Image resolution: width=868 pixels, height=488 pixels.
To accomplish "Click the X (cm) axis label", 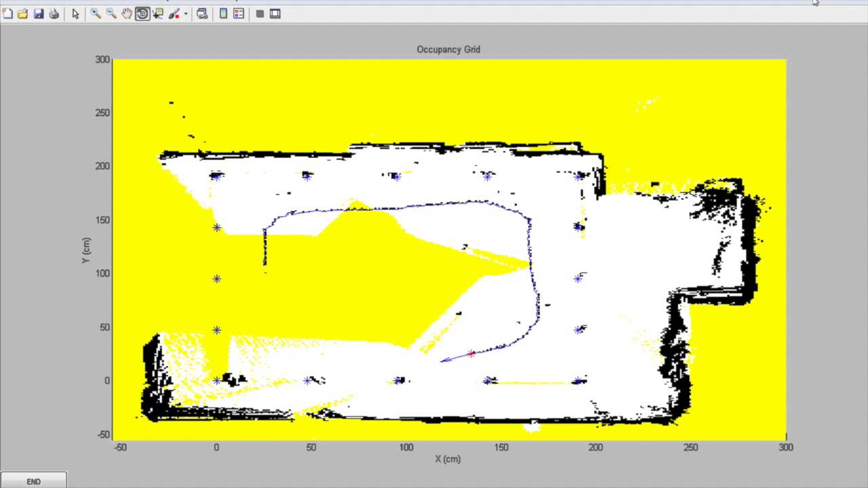I will (x=448, y=459).
